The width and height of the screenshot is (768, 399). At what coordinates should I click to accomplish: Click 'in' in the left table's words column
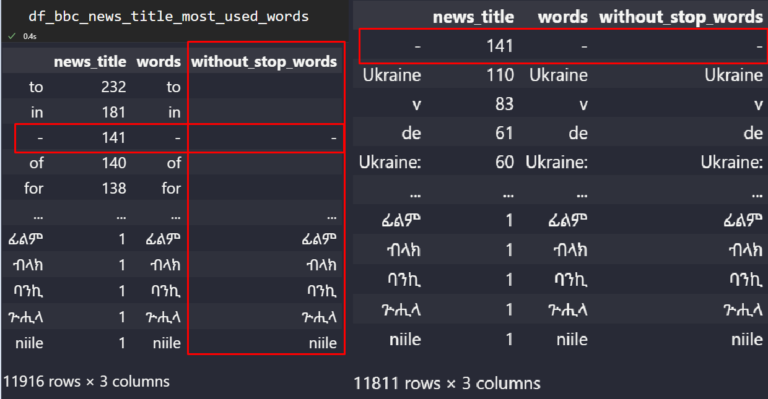[x=174, y=113]
